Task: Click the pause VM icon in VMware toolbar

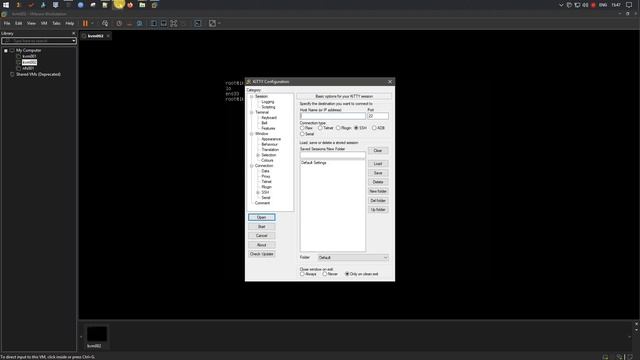Action: pos(85,24)
